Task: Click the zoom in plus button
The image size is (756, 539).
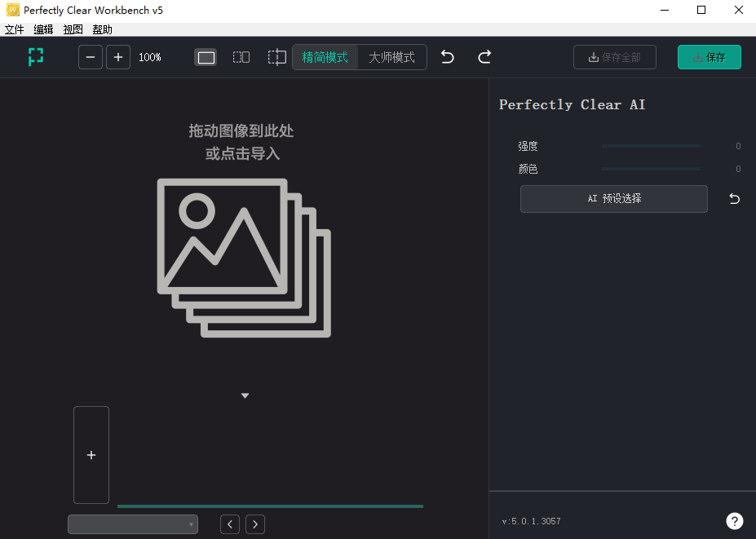Action: tap(118, 57)
